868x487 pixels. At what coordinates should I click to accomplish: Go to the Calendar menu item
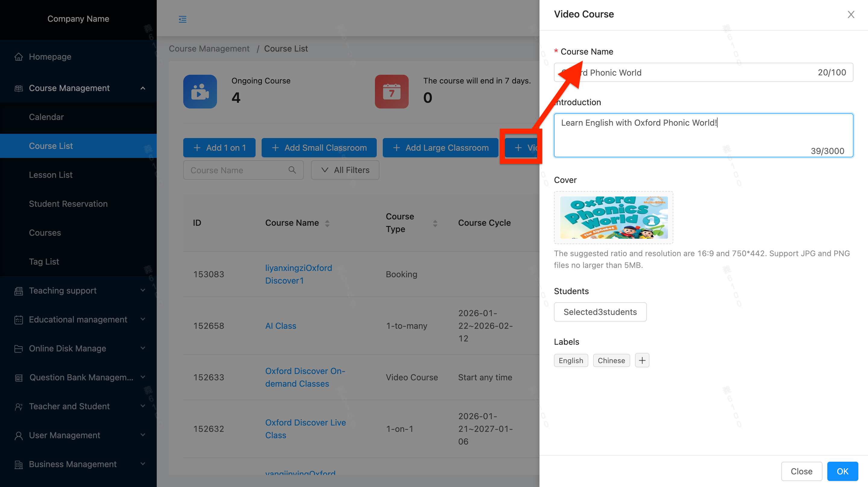click(x=46, y=117)
